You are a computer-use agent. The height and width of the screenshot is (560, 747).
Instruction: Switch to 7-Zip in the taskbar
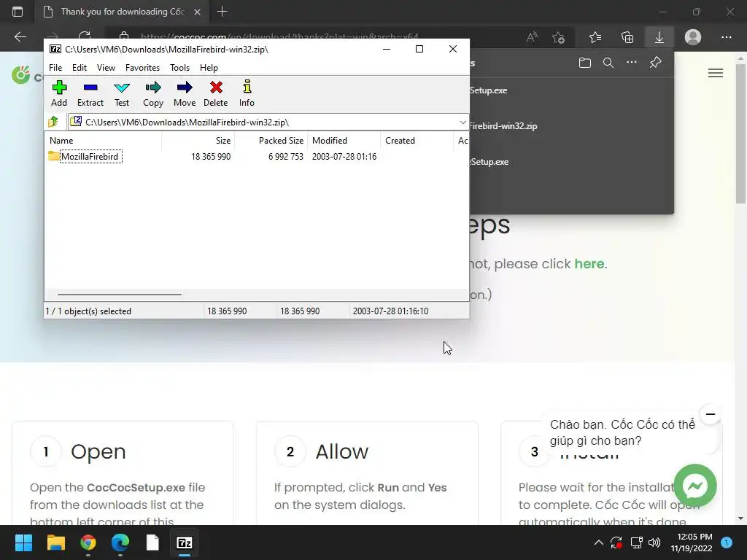point(185,542)
